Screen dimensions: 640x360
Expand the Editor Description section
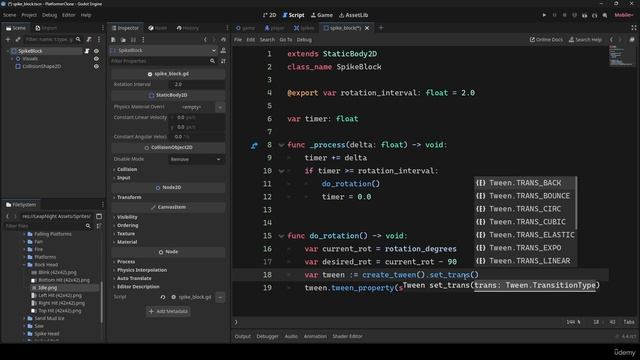138,287
